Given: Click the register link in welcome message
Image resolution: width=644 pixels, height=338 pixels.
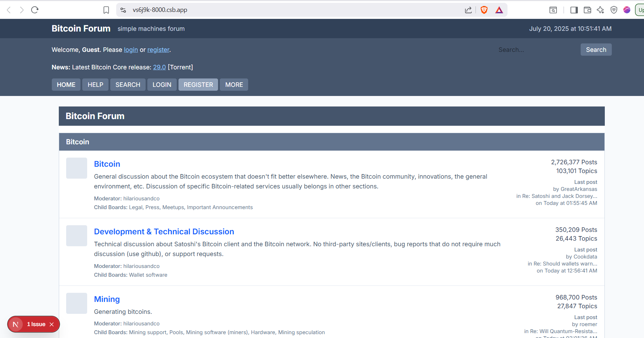Looking at the screenshot, I should click(158, 50).
